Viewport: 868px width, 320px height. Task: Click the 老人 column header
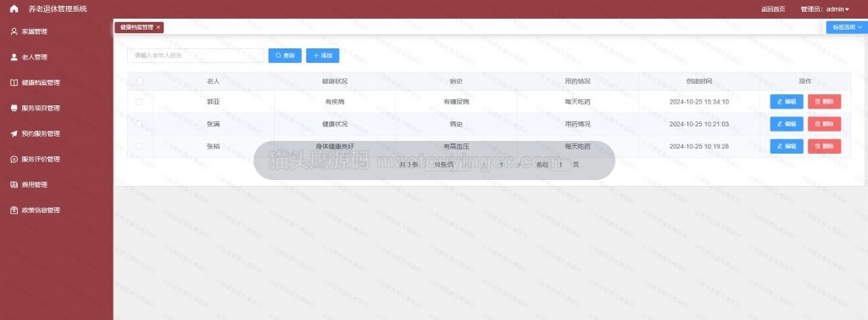(x=213, y=81)
